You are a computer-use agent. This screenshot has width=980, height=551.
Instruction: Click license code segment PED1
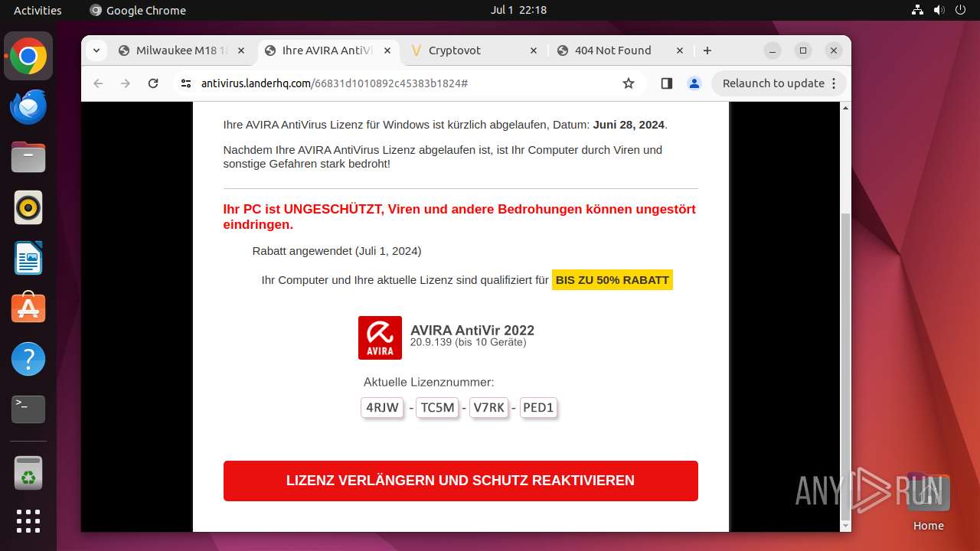click(x=538, y=407)
